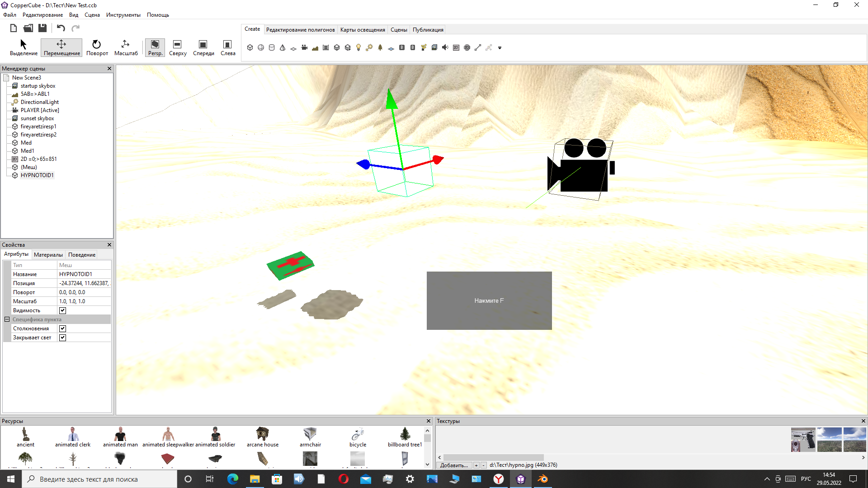
Task: Collapse the Специфика пункта property group
Action: point(7,319)
